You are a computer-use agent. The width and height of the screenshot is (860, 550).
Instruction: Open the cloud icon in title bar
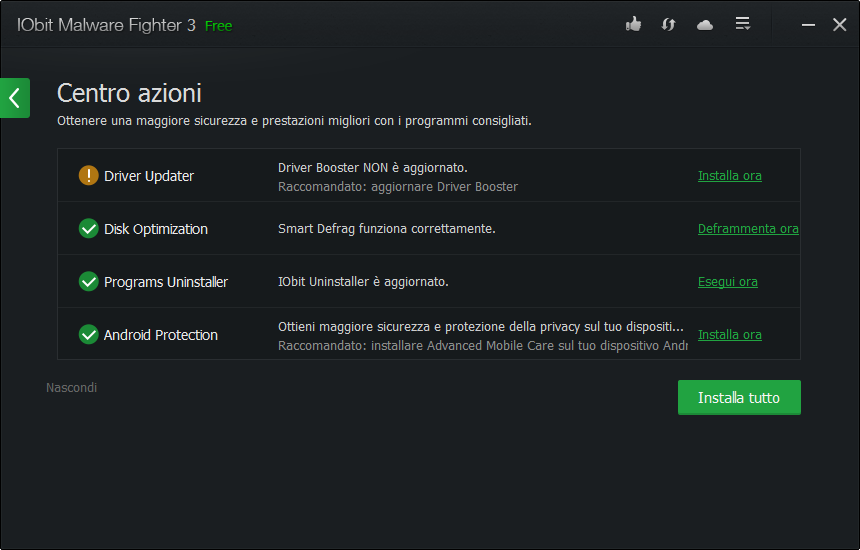click(x=705, y=24)
